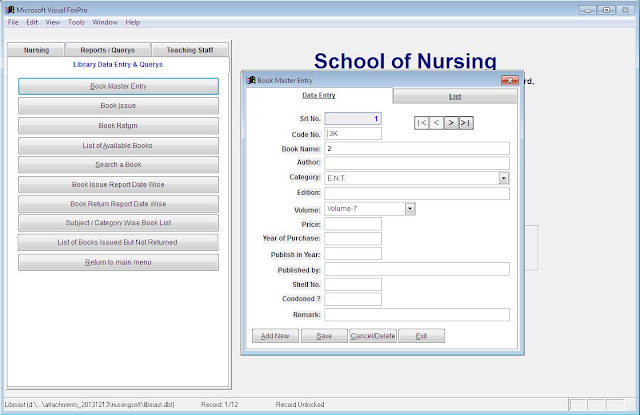The image size is (640, 415).
Task: Open Book Return Report Date Wise
Action: click(118, 204)
